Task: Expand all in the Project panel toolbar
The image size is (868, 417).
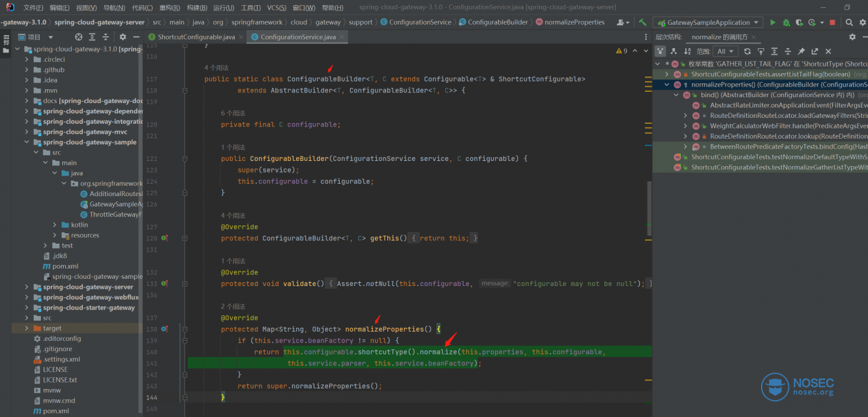Action: (x=93, y=37)
